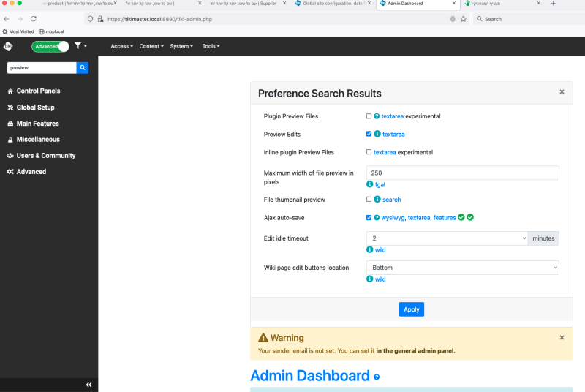The height and width of the screenshot is (392, 585).
Task: Open Global Setup in sidebar
Action: coord(31,108)
